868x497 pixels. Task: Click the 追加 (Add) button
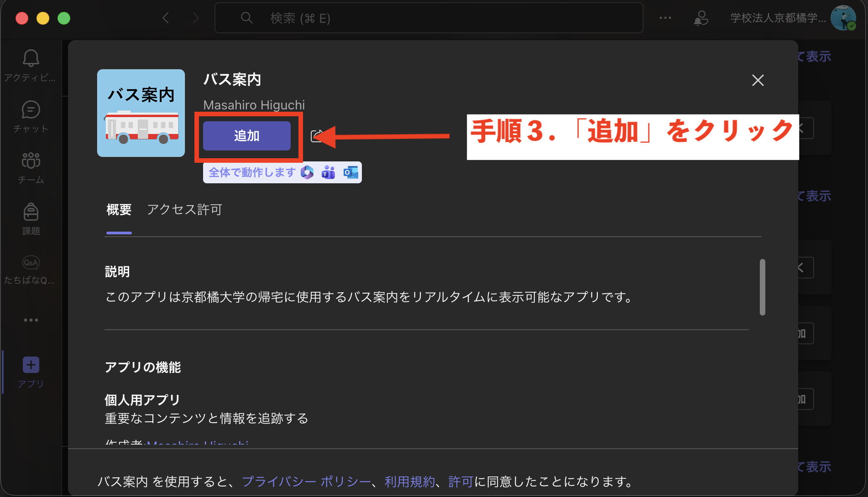click(246, 136)
